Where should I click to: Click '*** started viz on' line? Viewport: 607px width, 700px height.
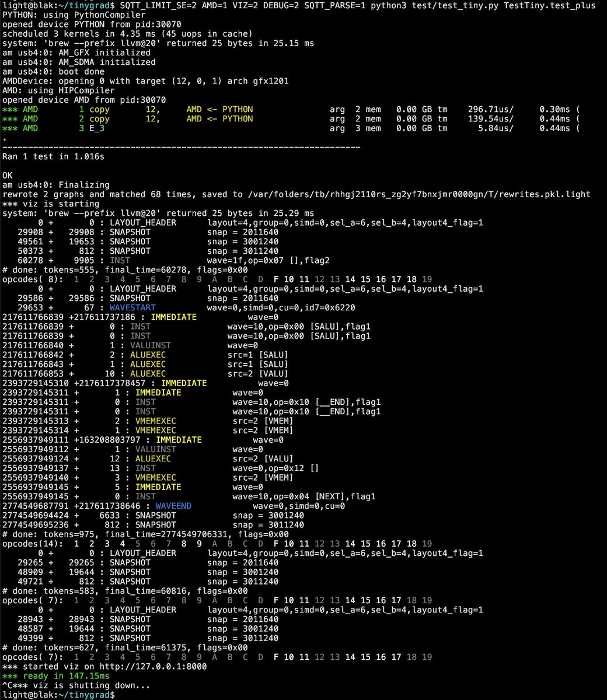[x=104, y=666]
